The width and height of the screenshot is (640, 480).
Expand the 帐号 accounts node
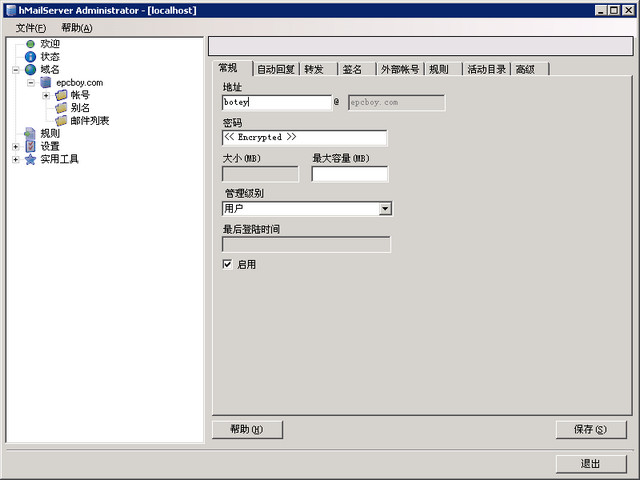(46, 96)
